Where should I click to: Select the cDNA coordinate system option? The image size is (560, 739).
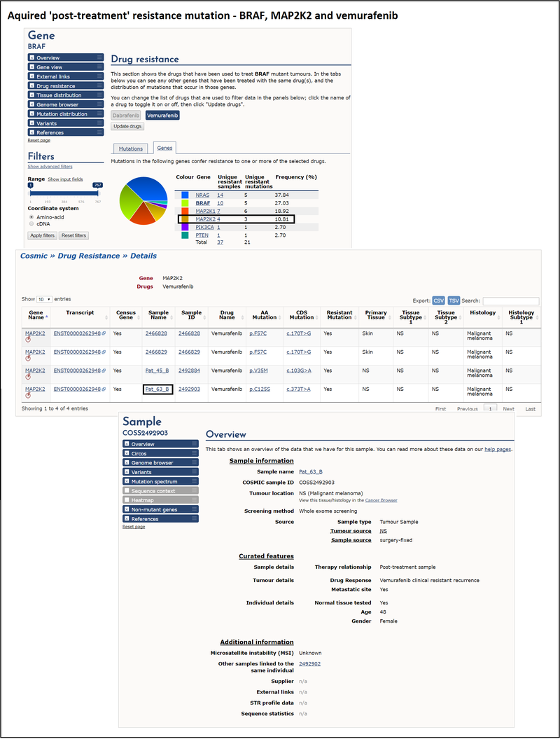tap(31, 223)
